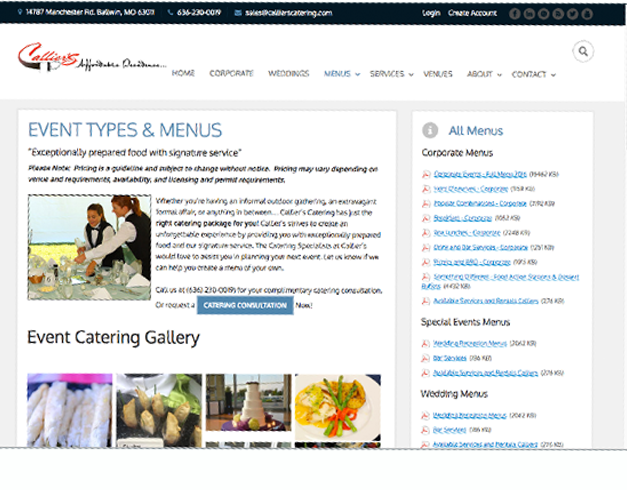
Task: Click the Login link in the top bar
Action: click(431, 13)
